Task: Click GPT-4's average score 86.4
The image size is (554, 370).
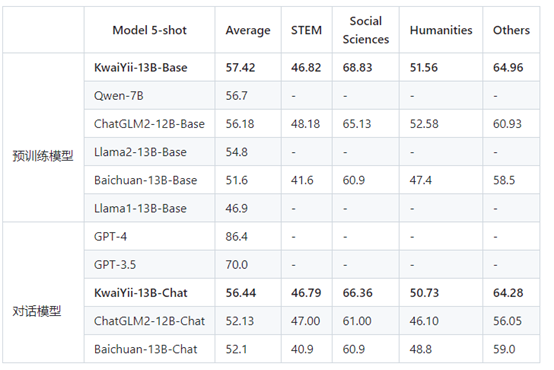Action: click(x=237, y=236)
